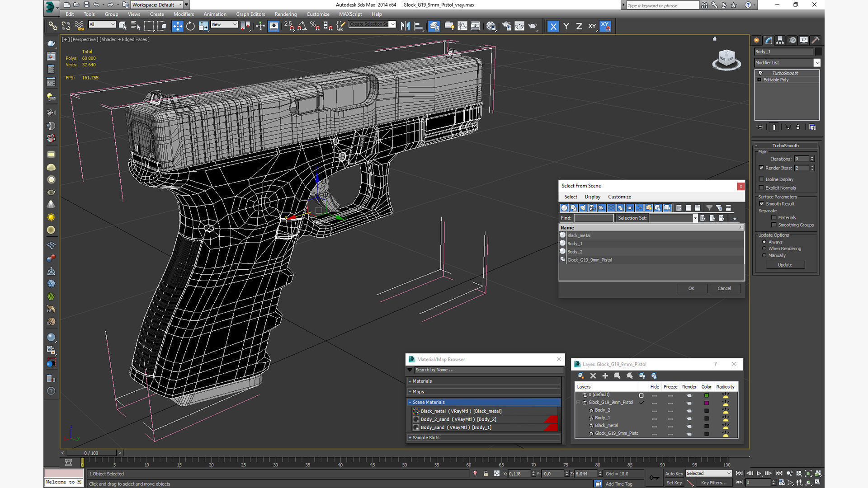Activate the Select and Uniform Scale tool

pyautogui.click(x=203, y=26)
